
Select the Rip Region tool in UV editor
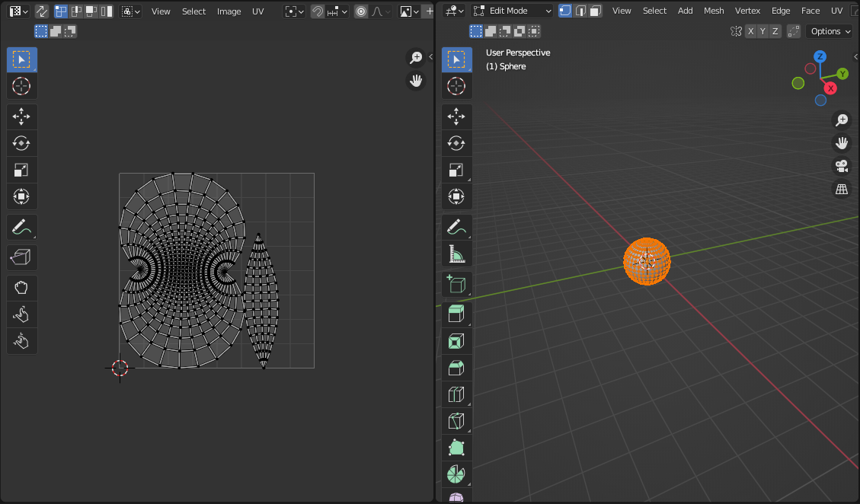coord(22,257)
